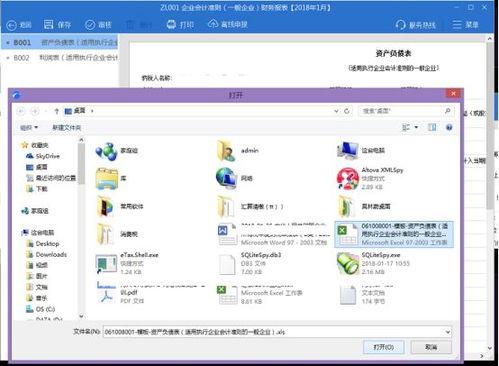Viewport: 499px width, 366px height.
Task: Select 音乐 music folder in navigation pane
Action: click(x=37, y=298)
